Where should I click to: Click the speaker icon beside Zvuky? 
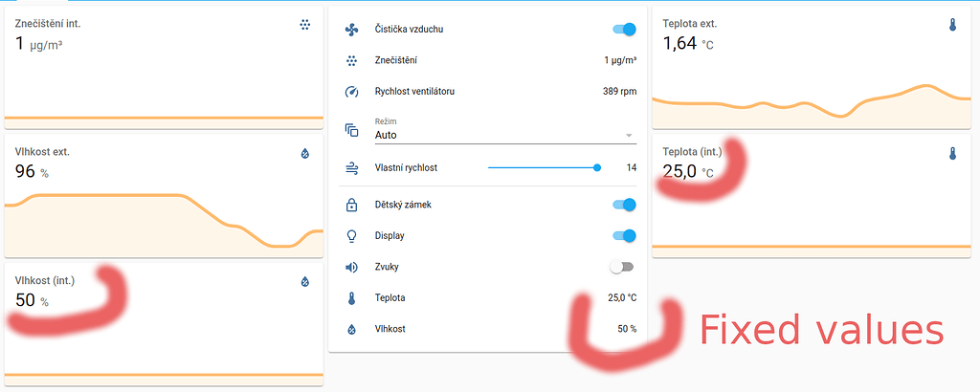(351, 267)
